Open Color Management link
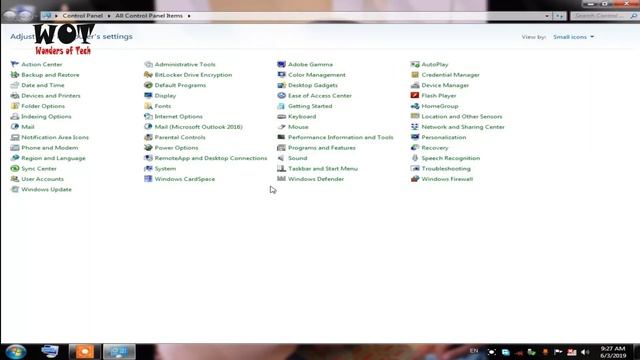This screenshot has height=360, width=640. click(x=317, y=75)
